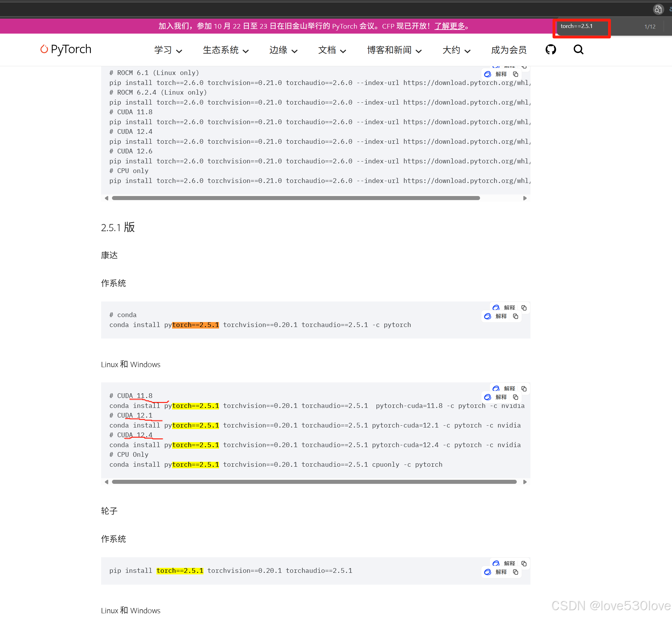This screenshot has height=617, width=672.
Task: Click top-right browser toolbar copy icon
Action: [658, 9]
